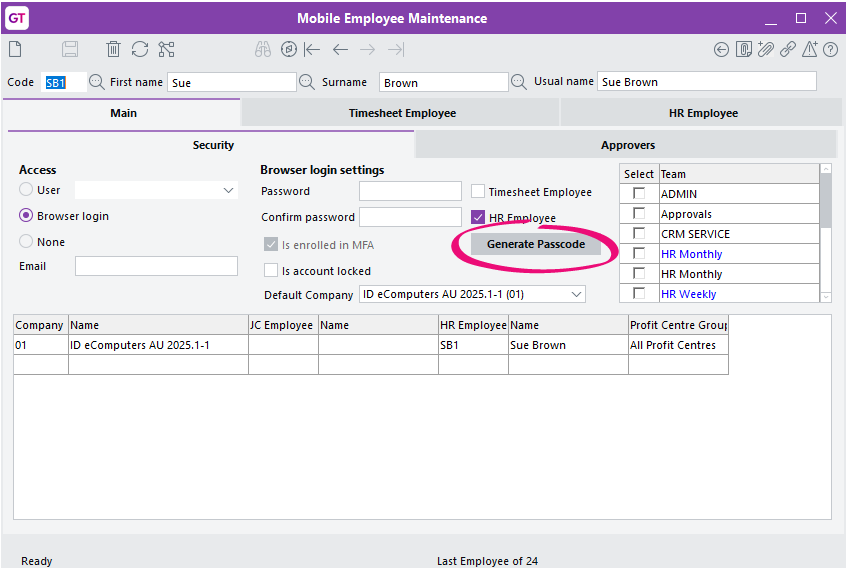Switch to the Main tab
The width and height of the screenshot is (847, 569).
point(123,113)
